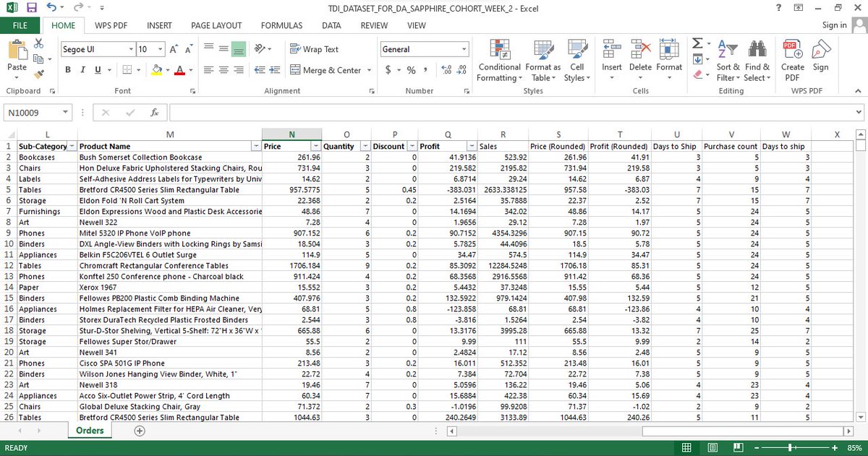Cut selection with scissors icon
Viewport: 868px width, 456px height.
38,44
